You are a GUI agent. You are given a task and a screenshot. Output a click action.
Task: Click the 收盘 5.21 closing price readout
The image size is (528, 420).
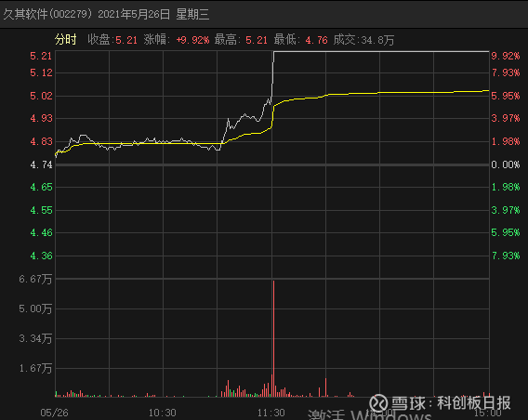click(x=112, y=40)
